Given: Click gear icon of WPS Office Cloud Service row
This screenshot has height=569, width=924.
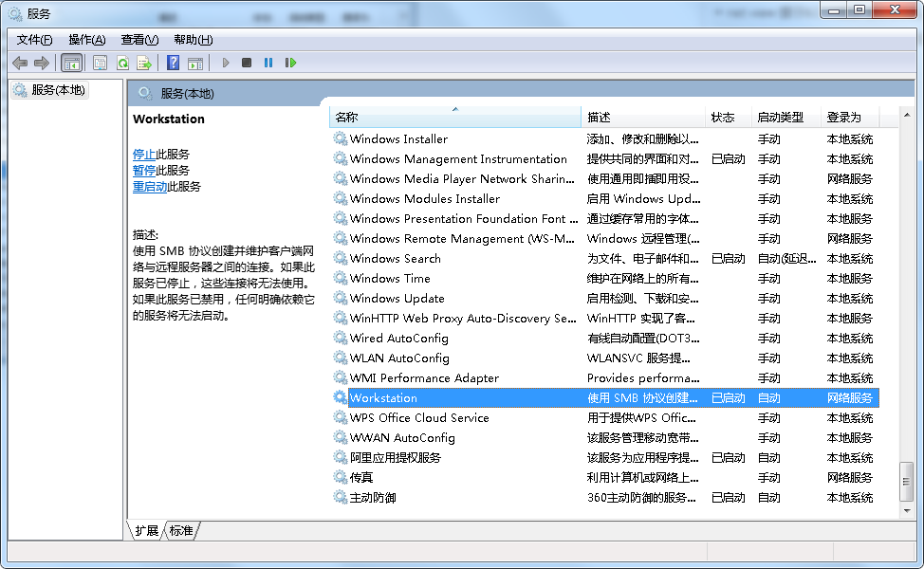Looking at the screenshot, I should pos(340,417).
